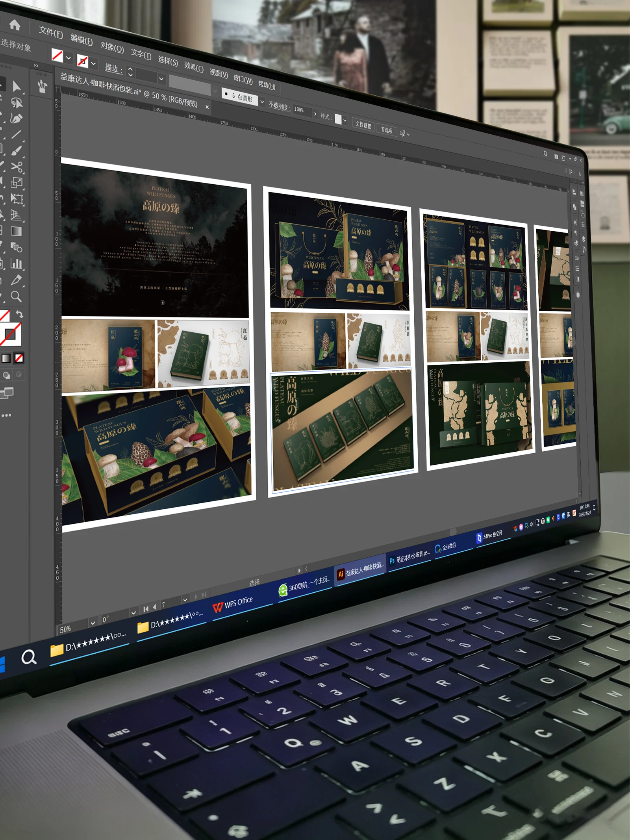The height and width of the screenshot is (840, 630).
Task: Select the Gradient tool
Action: (17, 231)
